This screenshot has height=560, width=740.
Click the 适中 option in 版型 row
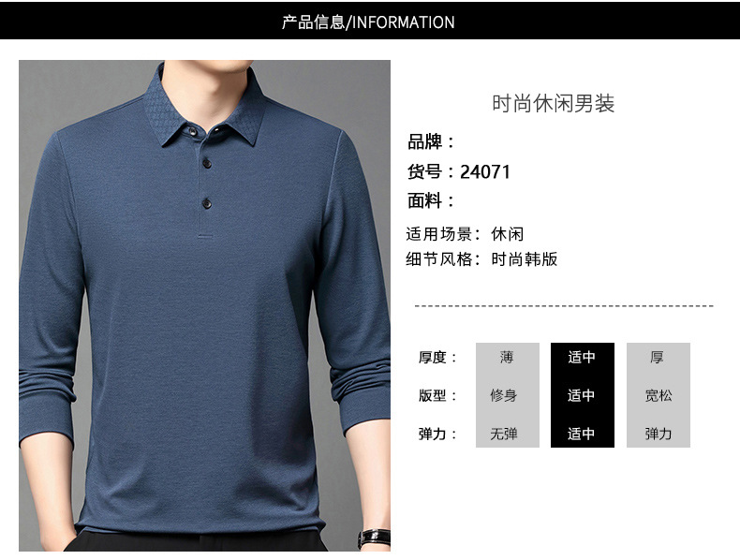[582, 395]
